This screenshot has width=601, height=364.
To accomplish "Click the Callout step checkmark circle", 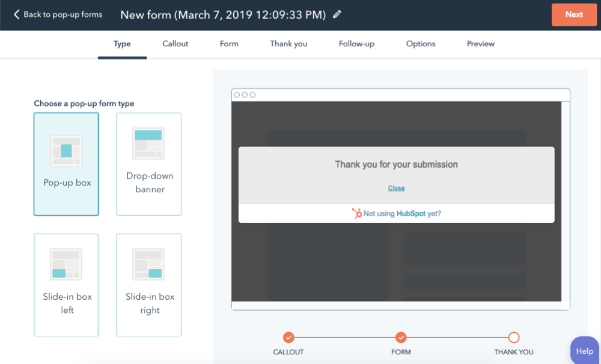I will 288,337.
